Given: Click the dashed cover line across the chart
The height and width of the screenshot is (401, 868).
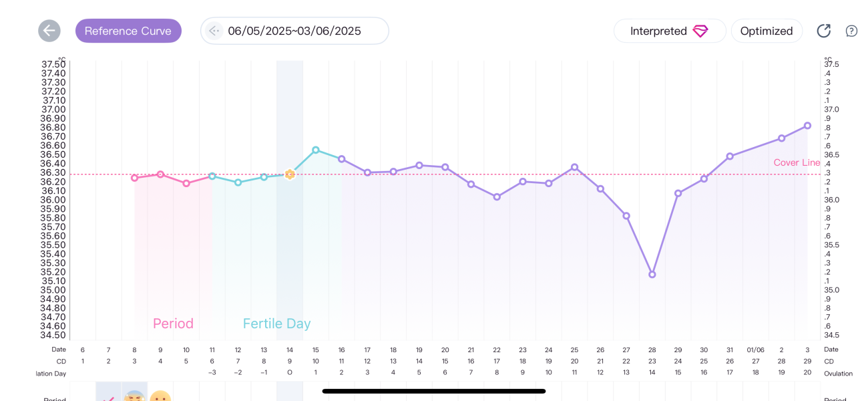Looking at the screenshot, I should (467, 174).
